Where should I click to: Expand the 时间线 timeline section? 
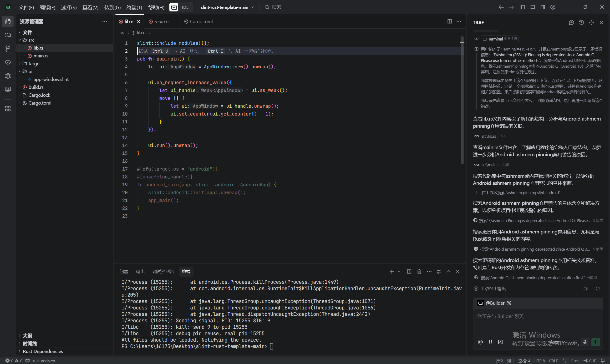[x=20, y=344]
